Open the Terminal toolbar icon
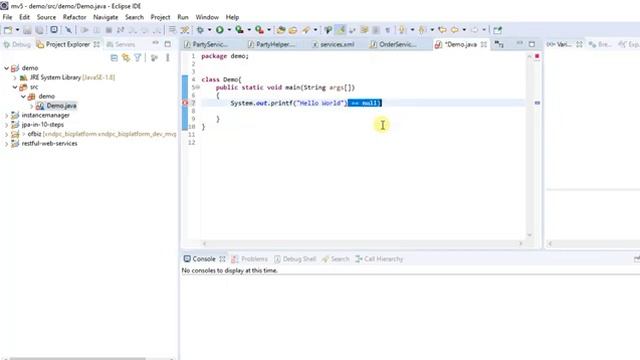This screenshot has width=640, height=360. 54,30
